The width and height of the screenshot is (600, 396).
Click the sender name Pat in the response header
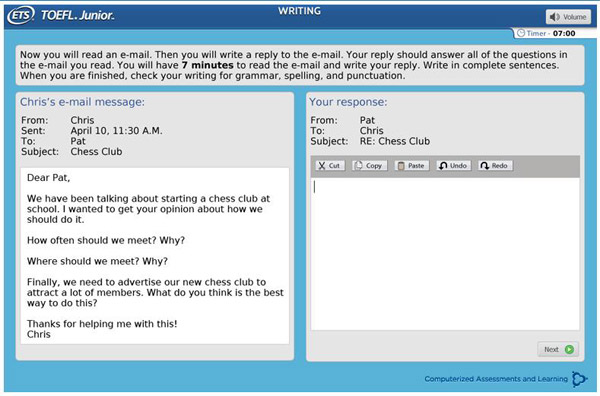tap(367, 120)
